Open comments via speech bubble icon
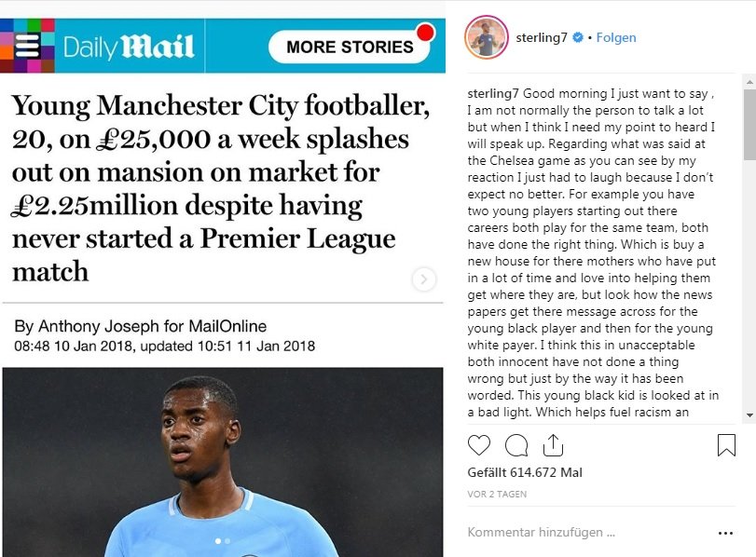Image resolution: width=756 pixels, height=557 pixels. (x=515, y=445)
